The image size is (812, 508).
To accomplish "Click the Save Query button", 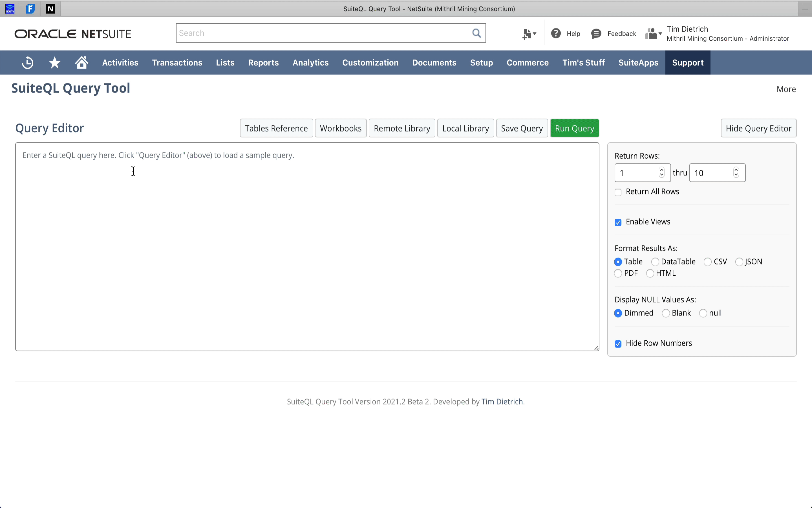I will tap(522, 128).
